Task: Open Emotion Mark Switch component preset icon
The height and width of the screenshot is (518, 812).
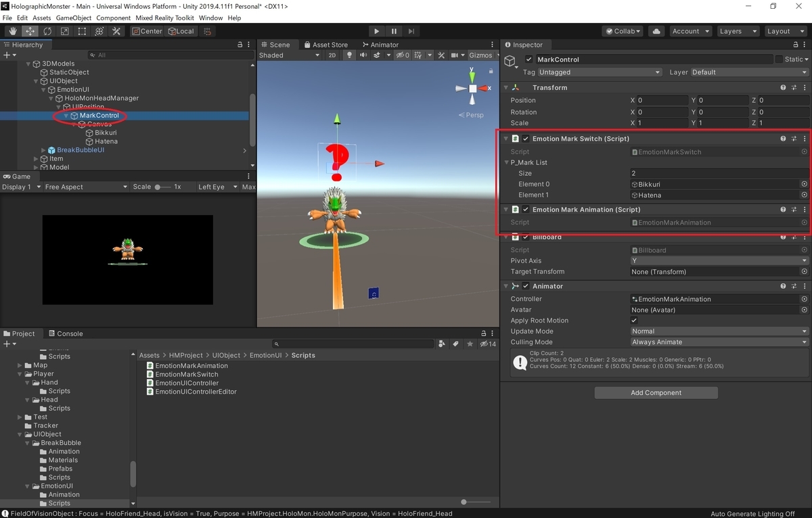Action: [x=794, y=139]
